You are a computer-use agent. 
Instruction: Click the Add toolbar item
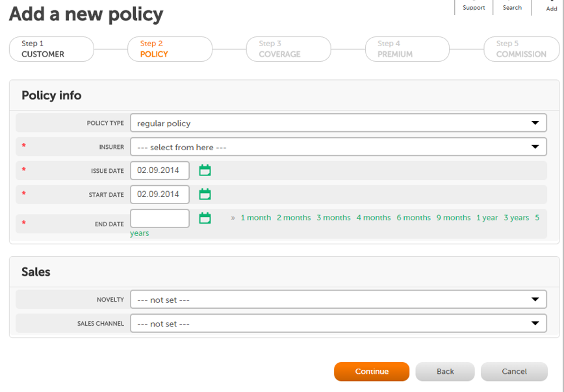(x=551, y=8)
